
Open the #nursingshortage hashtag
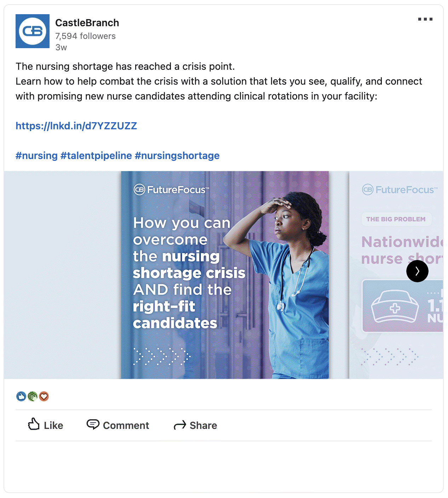click(177, 155)
